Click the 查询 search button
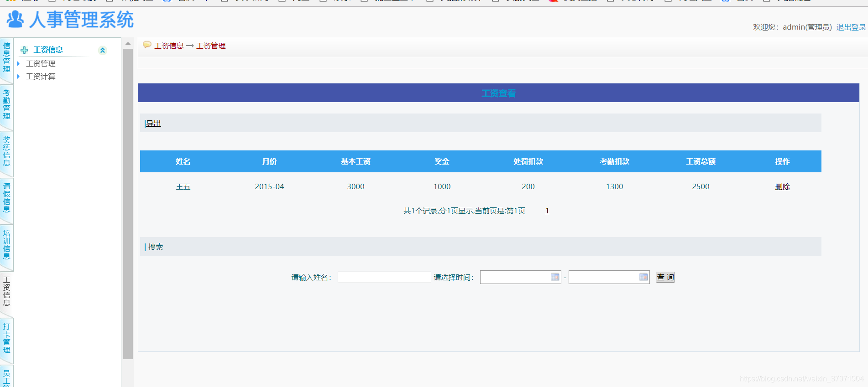Viewport: 868px width, 387px height. (665, 277)
